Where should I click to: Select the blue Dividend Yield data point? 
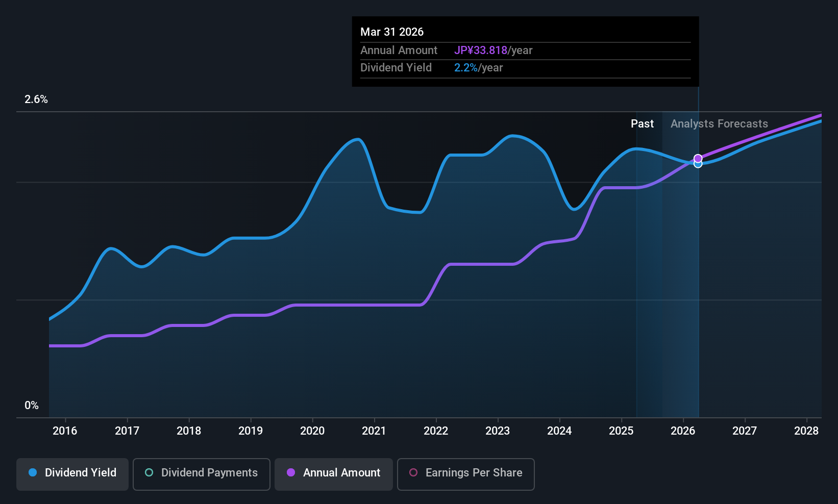coord(698,164)
